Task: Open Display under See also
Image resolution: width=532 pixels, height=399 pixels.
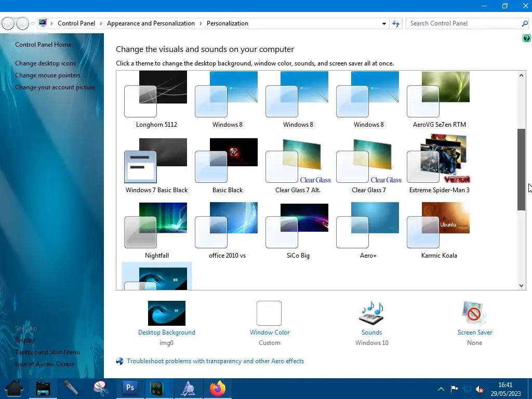Action: click(x=25, y=340)
